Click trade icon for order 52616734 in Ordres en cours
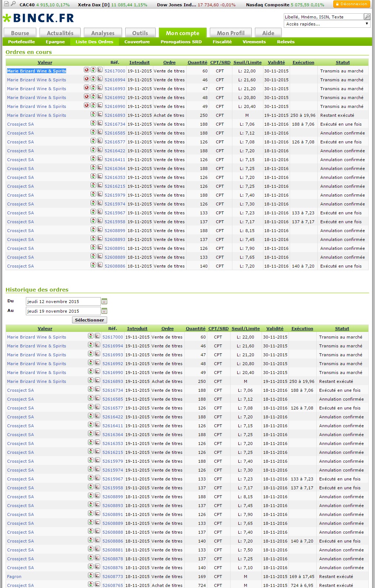The image size is (375, 588). pyautogui.click(x=93, y=123)
